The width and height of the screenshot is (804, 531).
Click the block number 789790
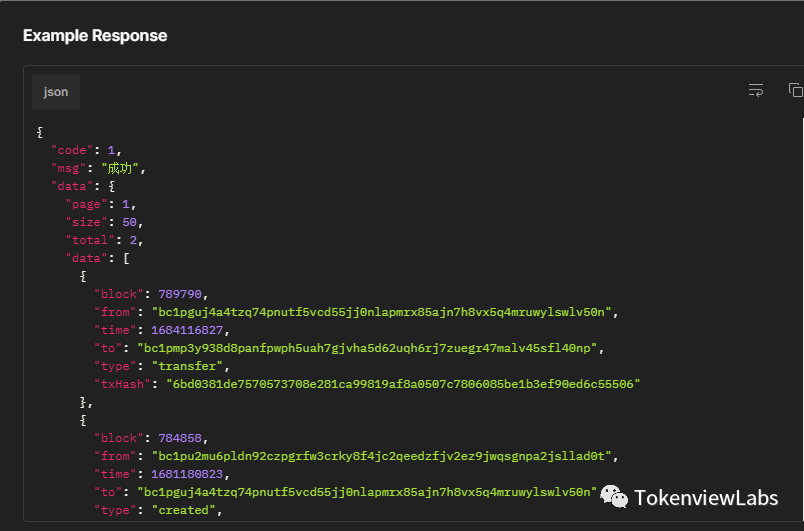(x=180, y=294)
